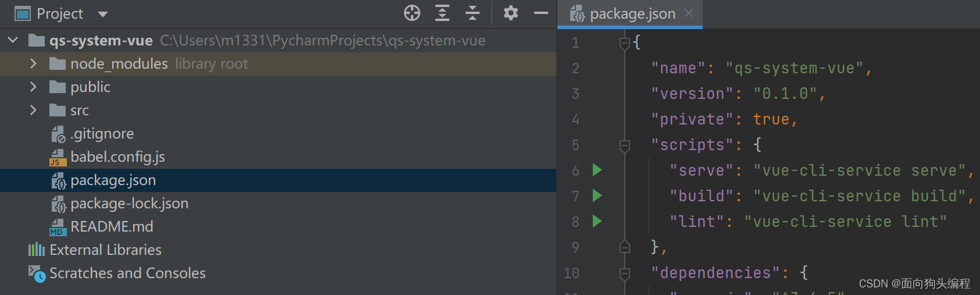Open the Project view dropdown
Screen dimensions: 980x295
click(103, 14)
